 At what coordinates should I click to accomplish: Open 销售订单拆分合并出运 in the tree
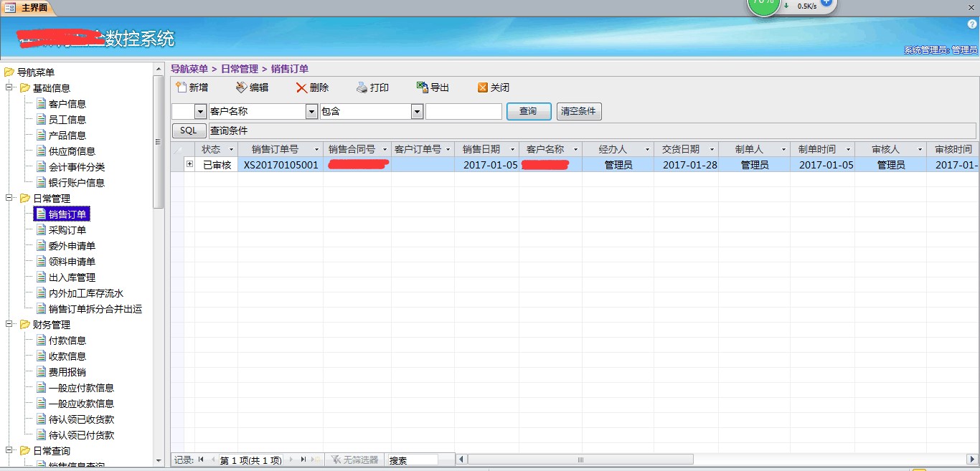(95, 309)
